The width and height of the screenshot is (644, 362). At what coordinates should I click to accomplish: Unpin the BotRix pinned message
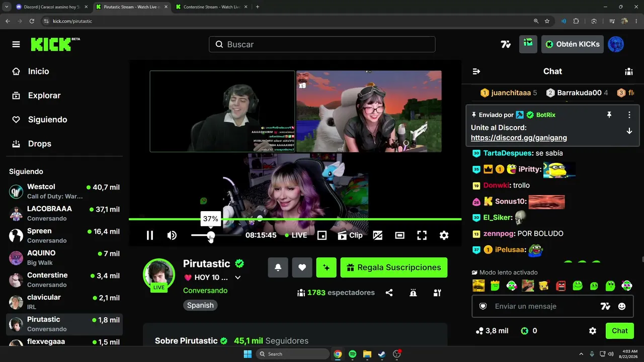coord(609,115)
